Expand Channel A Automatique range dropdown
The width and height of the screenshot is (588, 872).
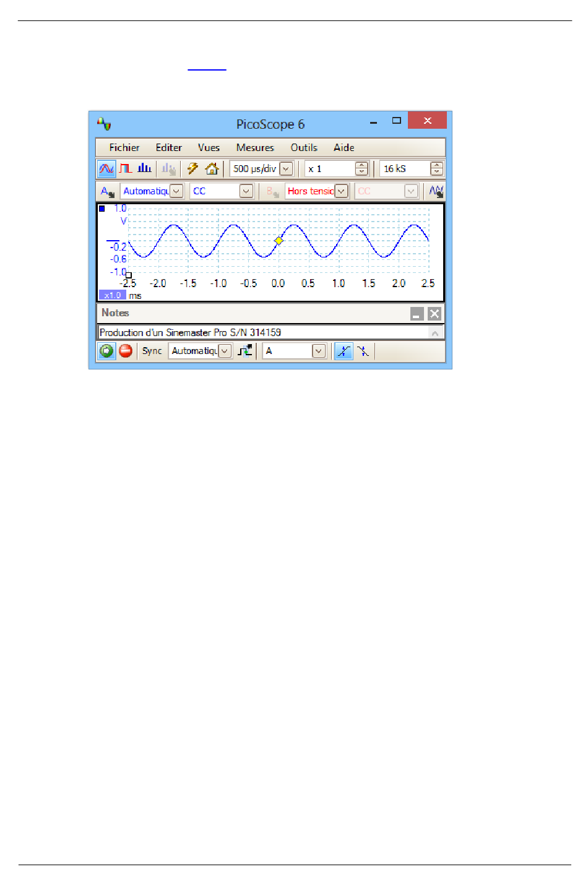(x=177, y=191)
